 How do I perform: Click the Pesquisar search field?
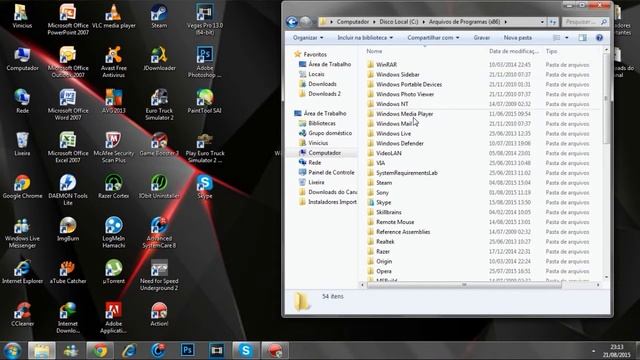585,22
